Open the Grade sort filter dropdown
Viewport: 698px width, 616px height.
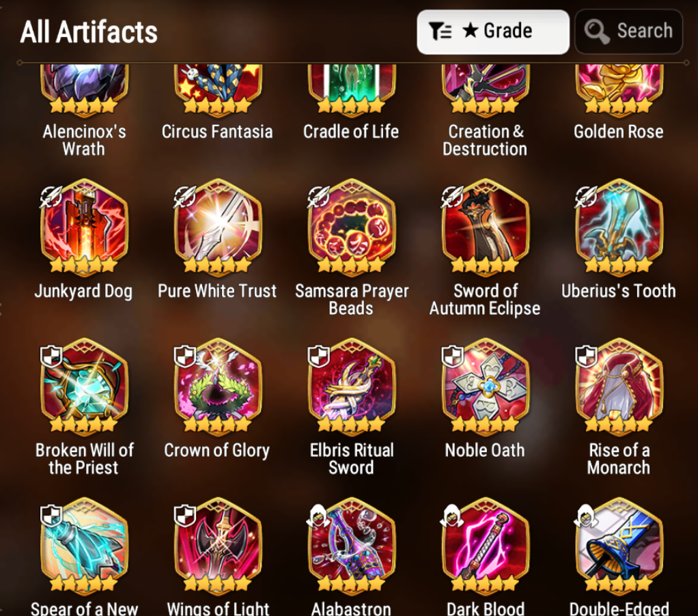click(x=493, y=31)
